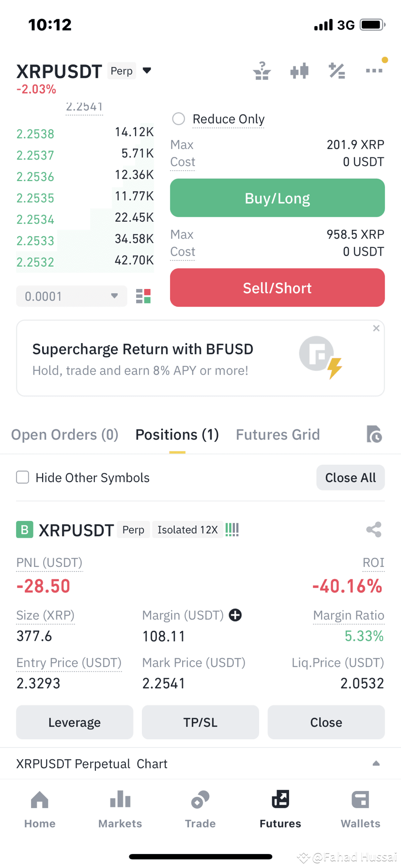401x868 pixels.
Task: Check Hide Other Symbols box
Action: (23, 477)
